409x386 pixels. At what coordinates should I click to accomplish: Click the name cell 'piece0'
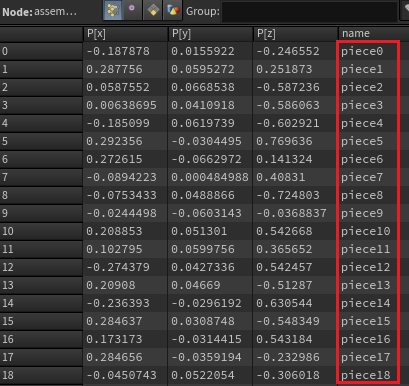[362, 51]
